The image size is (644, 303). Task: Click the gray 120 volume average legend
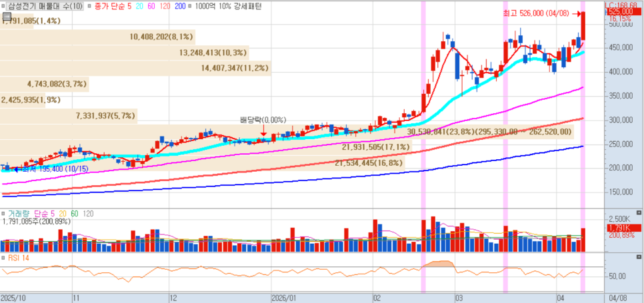88,214
